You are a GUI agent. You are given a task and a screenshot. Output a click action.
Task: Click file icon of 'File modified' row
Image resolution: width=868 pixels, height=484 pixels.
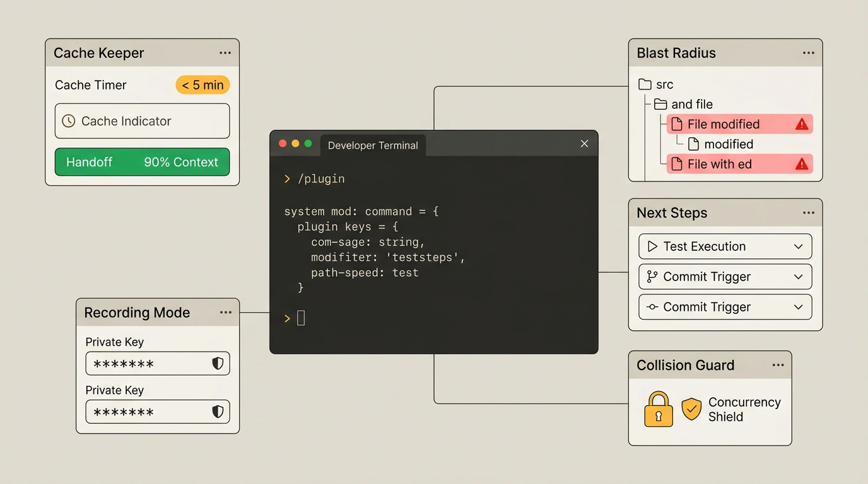click(677, 124)
